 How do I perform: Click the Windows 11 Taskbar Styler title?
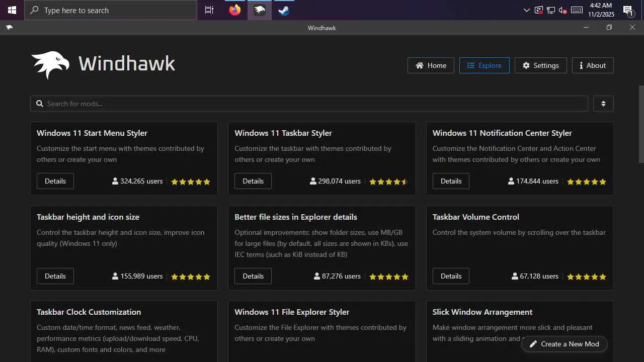pos(283,133)
